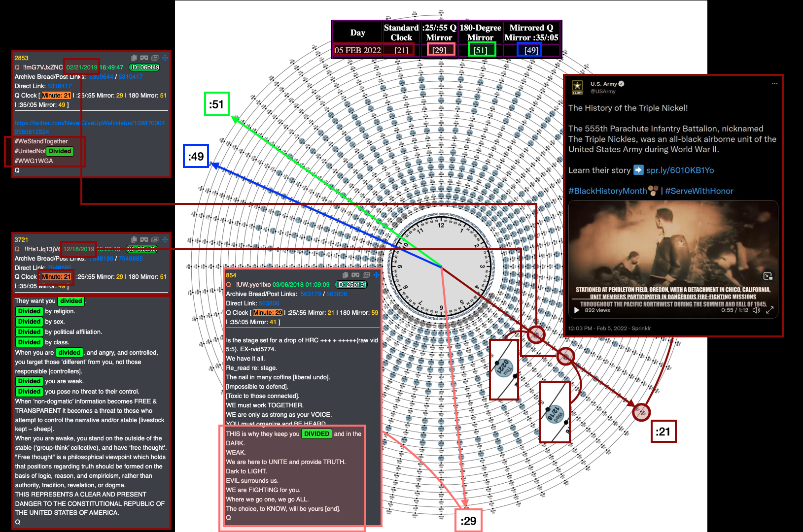
Task: Click green Divided highlight after #UnitedNot
Action: 60,151
